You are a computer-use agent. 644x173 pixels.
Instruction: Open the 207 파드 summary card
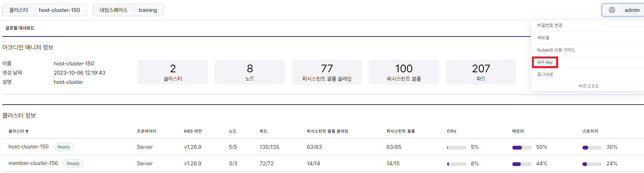(x=481, y=72)
